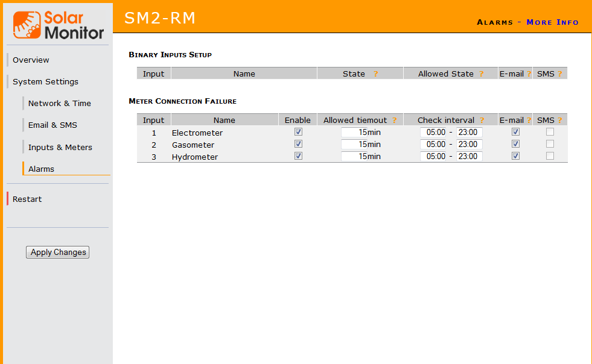This screenshot has width=592, height=364.
Task: Click the Solar Monitor logo
Action: (59, 25)
